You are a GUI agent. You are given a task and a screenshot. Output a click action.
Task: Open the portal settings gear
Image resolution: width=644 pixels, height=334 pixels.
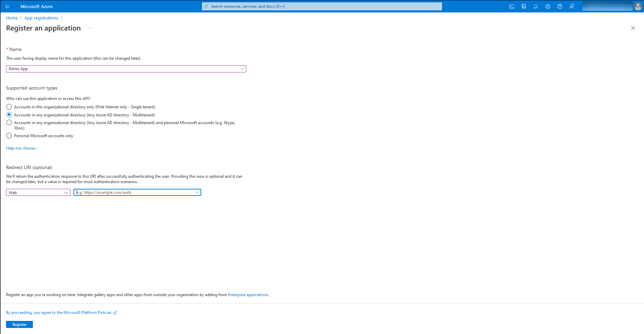(548, 6)
